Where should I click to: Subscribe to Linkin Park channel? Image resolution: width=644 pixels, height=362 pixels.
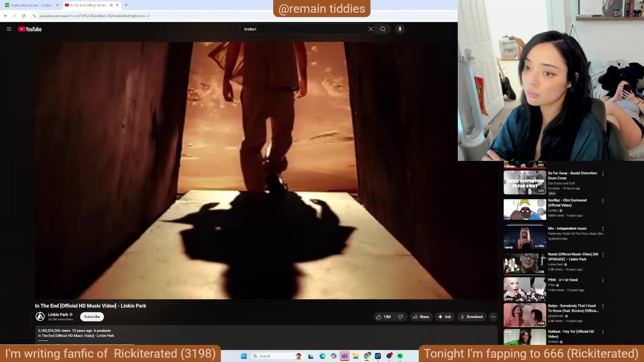[x=92, y=317]
